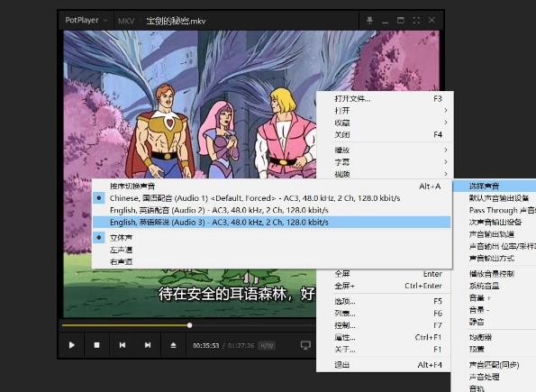Open 关于... about dialog
Screen dimensions: 536x392
click(x=385, y=350)
